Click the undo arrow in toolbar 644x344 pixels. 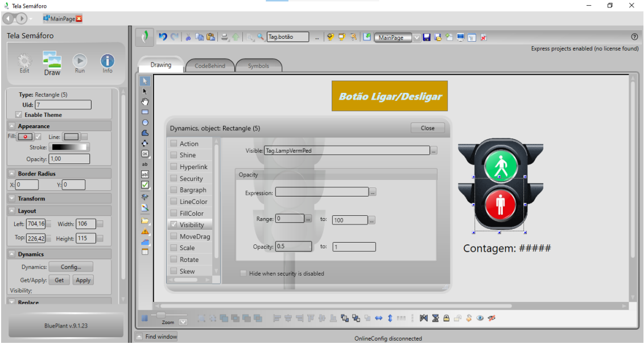163,37
